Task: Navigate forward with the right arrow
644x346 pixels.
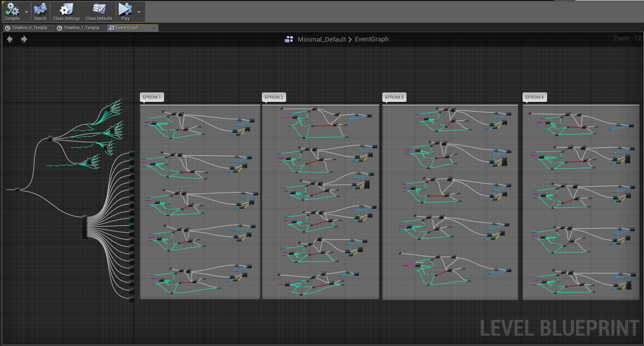Action: pyautogui.click(x=24, y=39)
